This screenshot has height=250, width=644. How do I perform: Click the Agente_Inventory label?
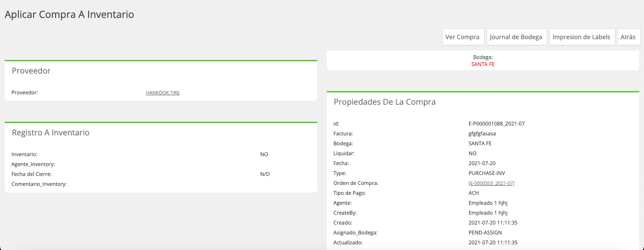coord(33,164)
